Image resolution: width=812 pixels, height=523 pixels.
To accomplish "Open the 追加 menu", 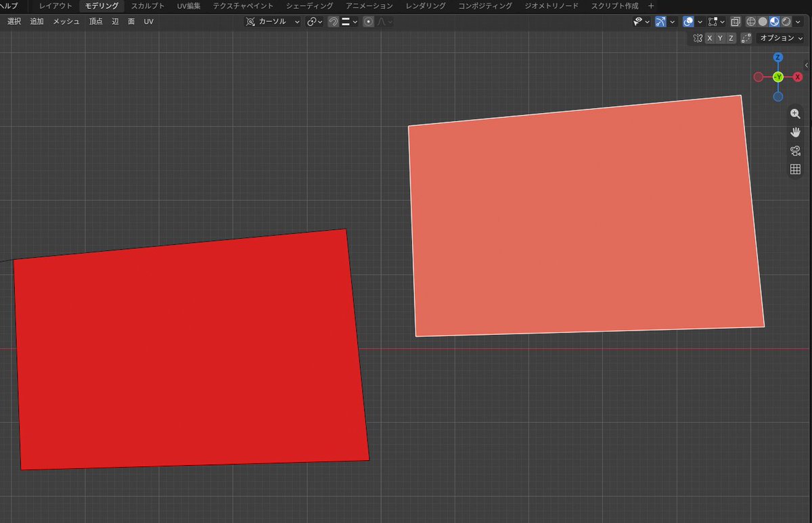I will 37,22.
